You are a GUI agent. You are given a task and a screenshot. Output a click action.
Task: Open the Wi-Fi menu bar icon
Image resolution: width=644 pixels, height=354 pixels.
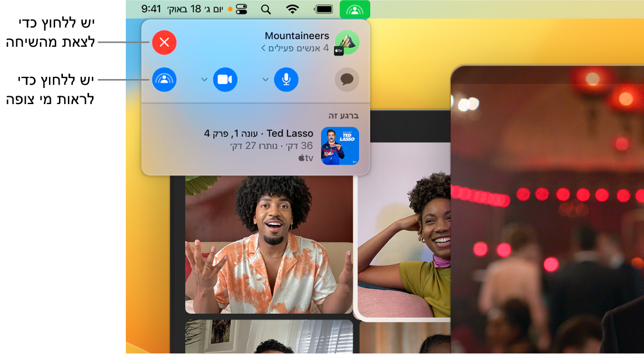[292, 9]
